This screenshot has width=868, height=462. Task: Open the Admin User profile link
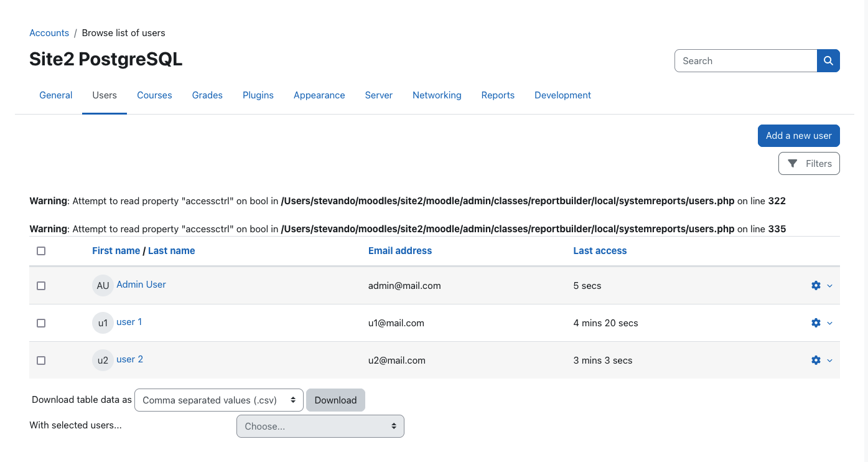pos(141,285)
